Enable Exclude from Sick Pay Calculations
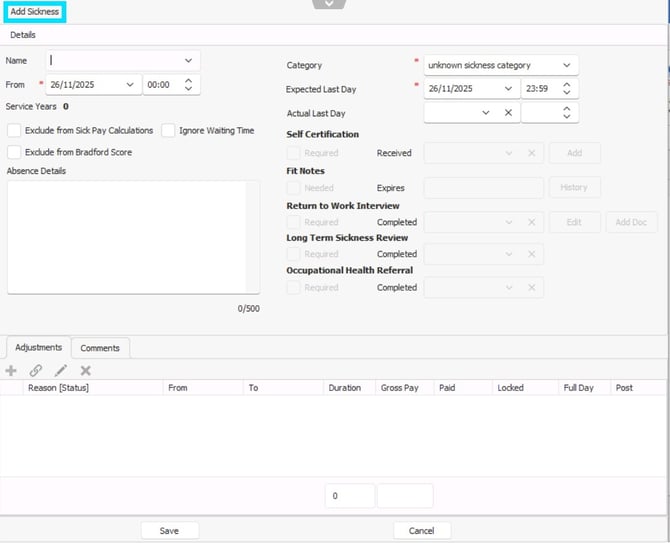The width and height of the screenshot is (670, 543). pos(14,130)
